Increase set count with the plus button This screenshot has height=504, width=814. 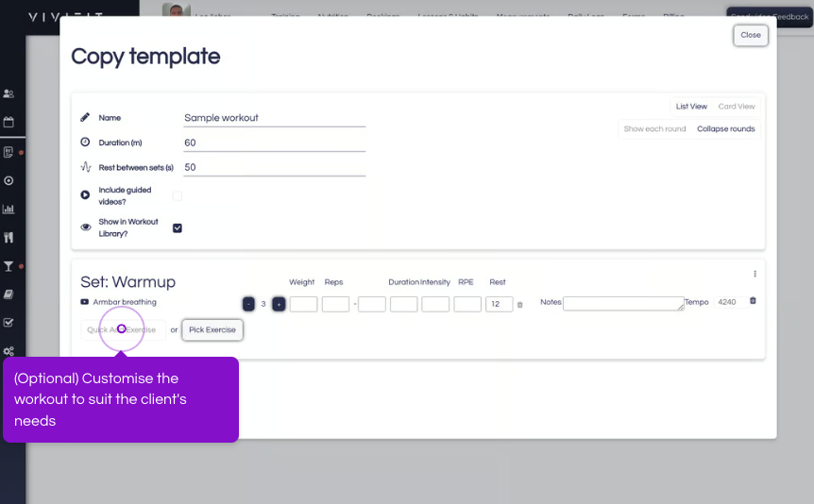(279, 304)
